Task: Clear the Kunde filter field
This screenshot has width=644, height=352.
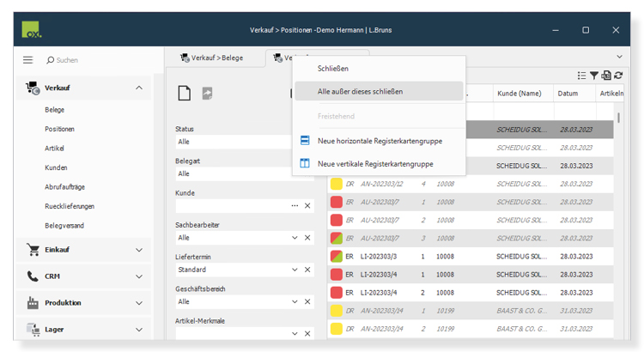Action: 308,206
